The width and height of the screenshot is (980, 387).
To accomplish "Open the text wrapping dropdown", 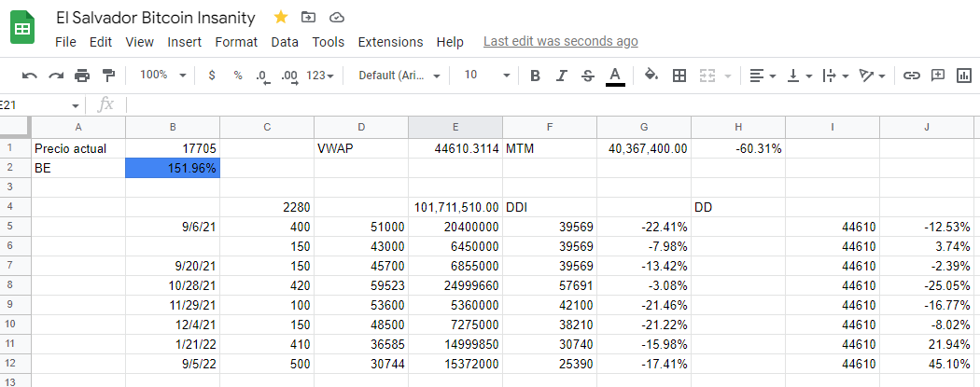I will click(835, 76).
